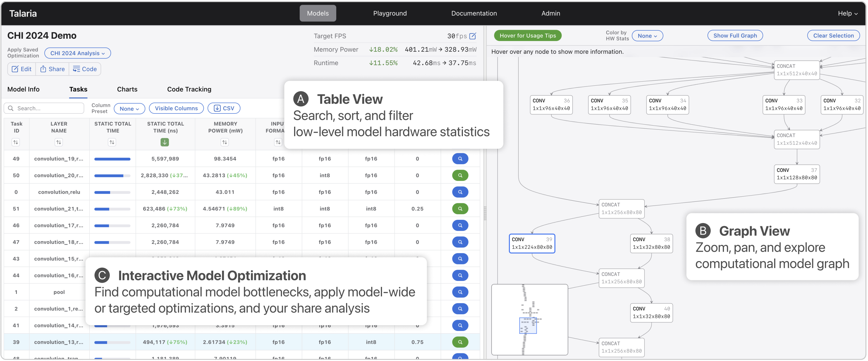Open the CHI 2024 Analysis saved optimization dropdown
The height and width of the screenshot is (361, 868).
tap(77, 53)
